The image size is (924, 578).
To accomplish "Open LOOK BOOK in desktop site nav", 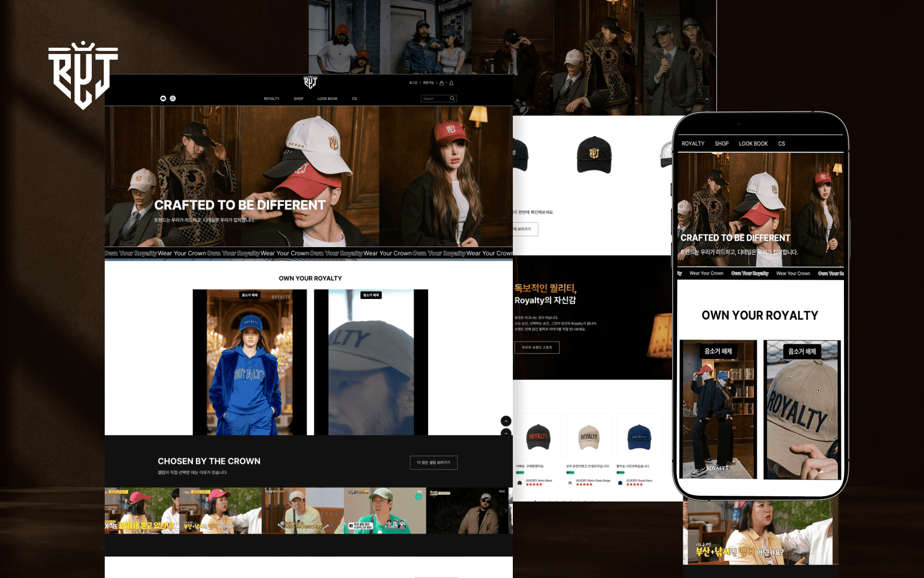I will tap(328, 99).
